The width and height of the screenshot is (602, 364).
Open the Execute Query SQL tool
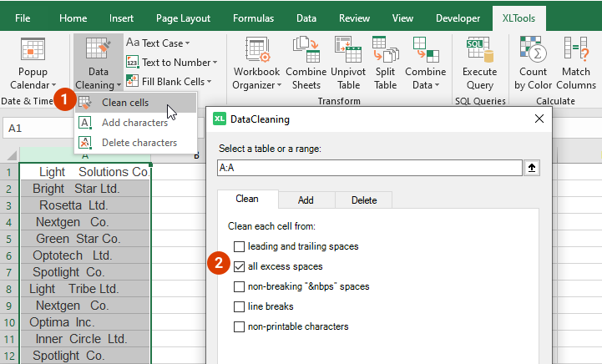[479, 64]
